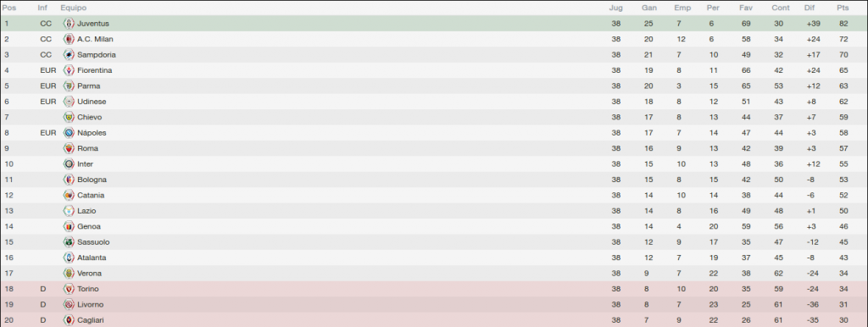Select the Sampdoria team badge
Screen dimensions: 868x327
69,55
